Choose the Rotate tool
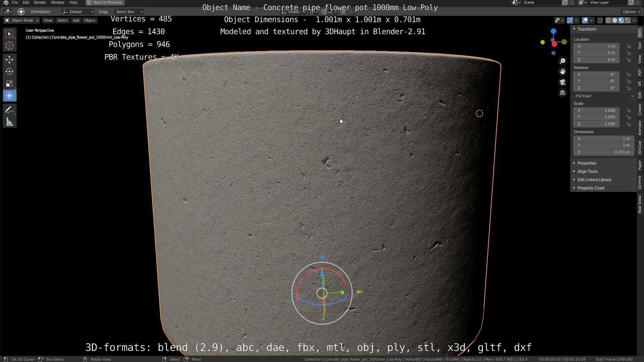This screenshot has width=644, height=362. tap(9, 72)
